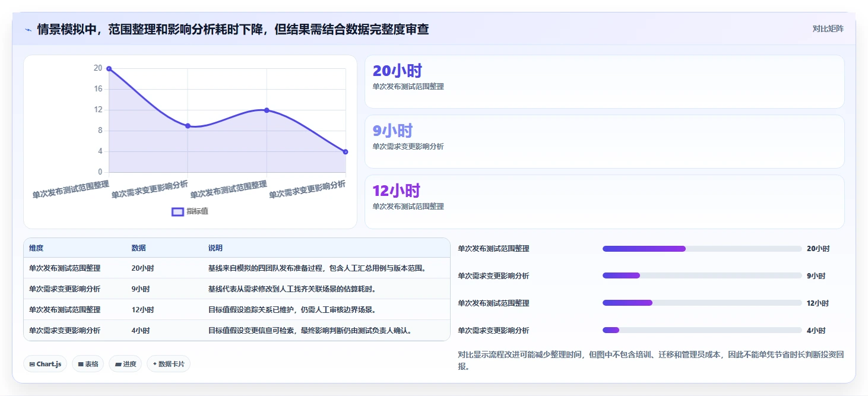This screenshot has height=396, width=868.
Task: Click the y-axis tick label 16
Action: click(98, 89)
